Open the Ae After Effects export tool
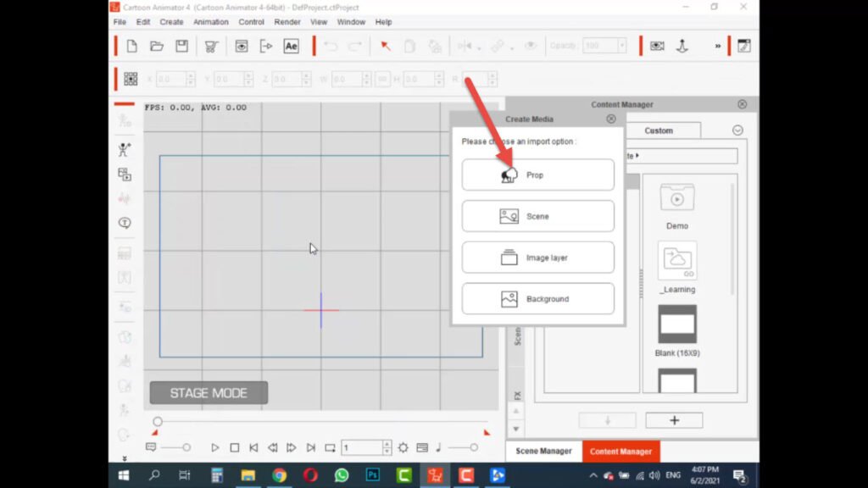 tap(292, 46)
